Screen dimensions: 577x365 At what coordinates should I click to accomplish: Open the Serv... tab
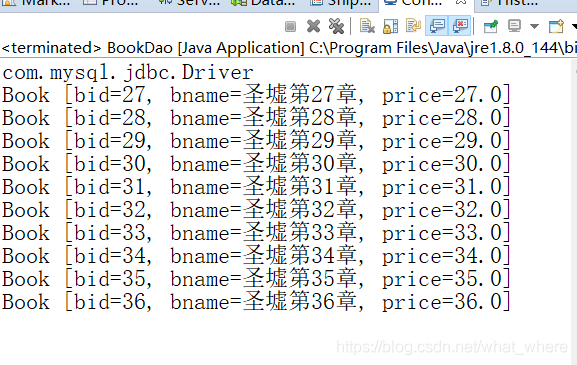(189, 3)
